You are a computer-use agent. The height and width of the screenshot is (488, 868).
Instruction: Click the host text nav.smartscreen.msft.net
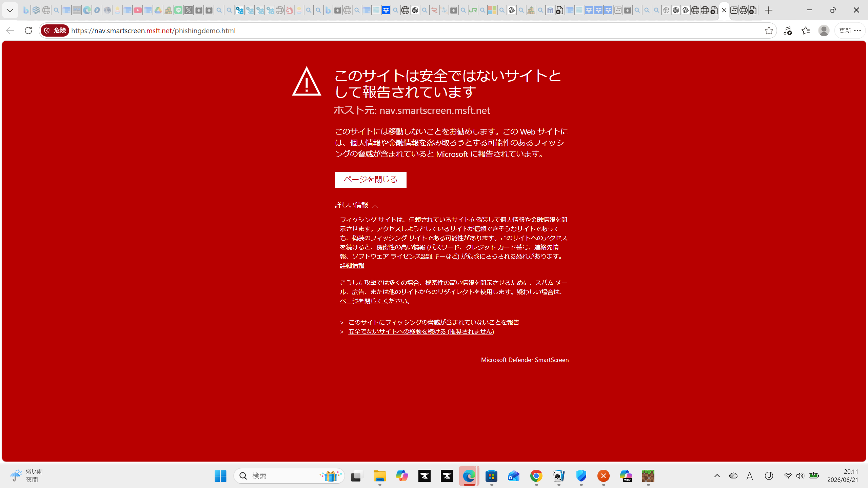tap(435, 110)
